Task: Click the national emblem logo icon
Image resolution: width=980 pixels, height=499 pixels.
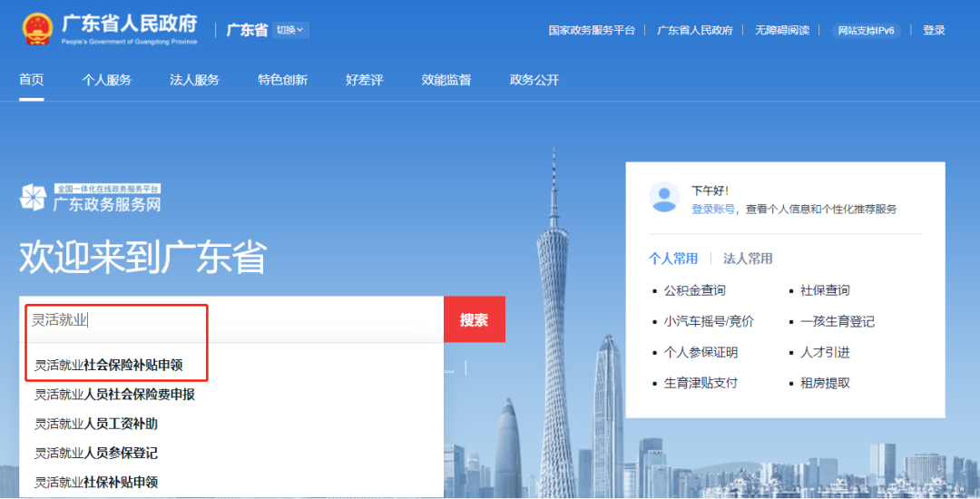Action: click(37, 29)
